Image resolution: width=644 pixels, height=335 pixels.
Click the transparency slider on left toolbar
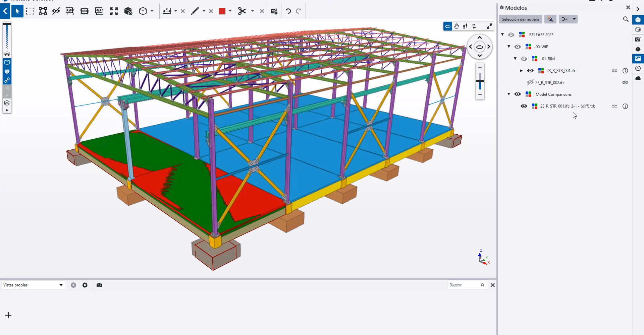tap(7, 36)
